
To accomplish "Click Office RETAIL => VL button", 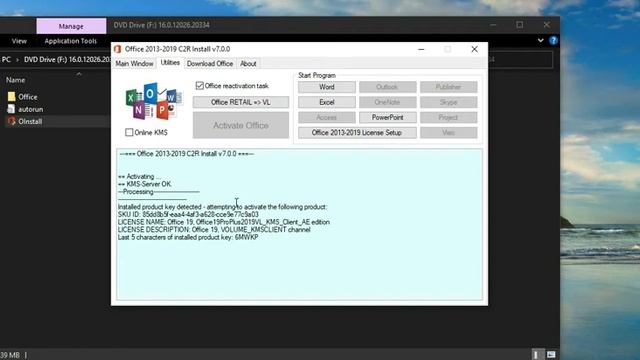I will (241, 102).
